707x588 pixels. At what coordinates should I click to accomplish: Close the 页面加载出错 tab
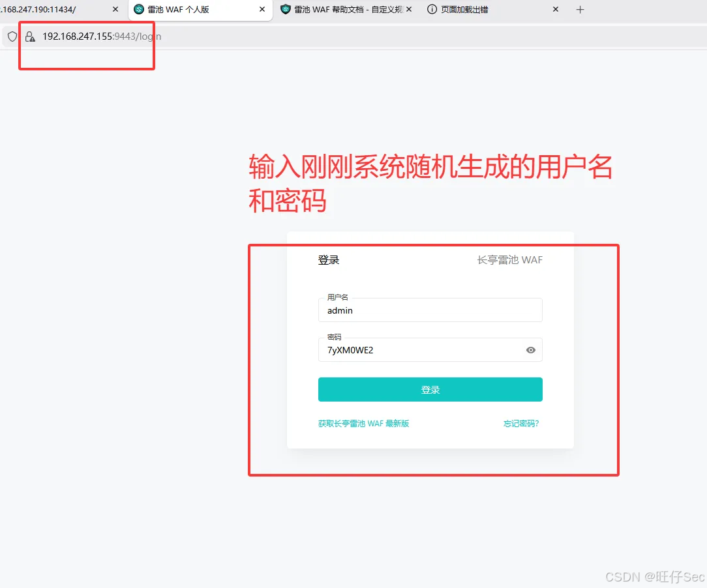pyautogui.click(x=556, y=10)
